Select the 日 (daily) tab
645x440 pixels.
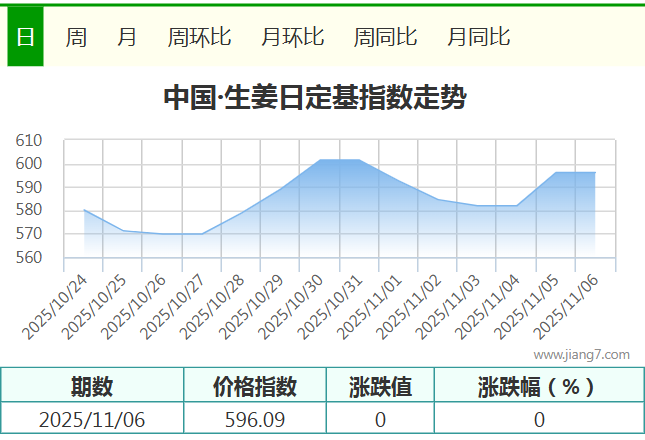pos(25,37)
